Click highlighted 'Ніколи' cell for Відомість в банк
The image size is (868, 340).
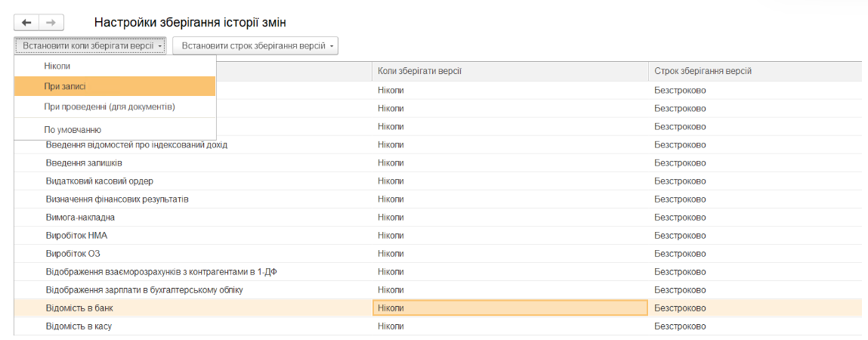pyautogui.click(x=509, y=308)
